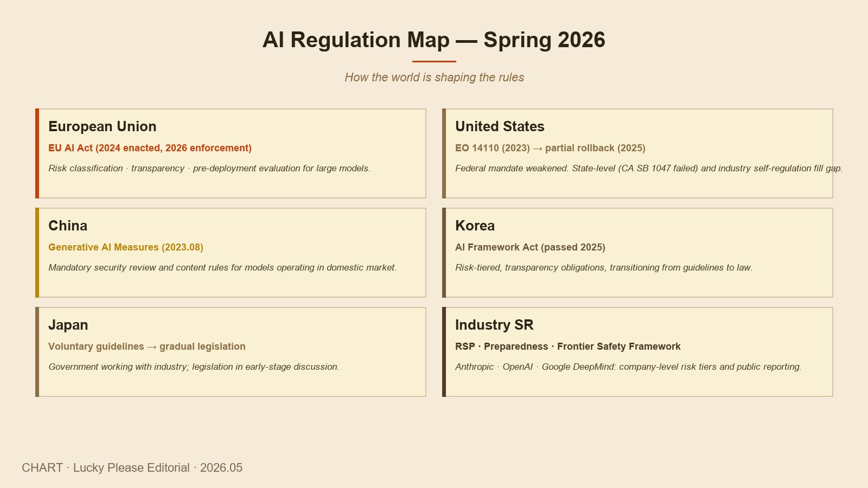Select 'RSP · Preparedness · Frontier Safety Framework' line
This screenshot has height=488, width=868.
point(568,346)
